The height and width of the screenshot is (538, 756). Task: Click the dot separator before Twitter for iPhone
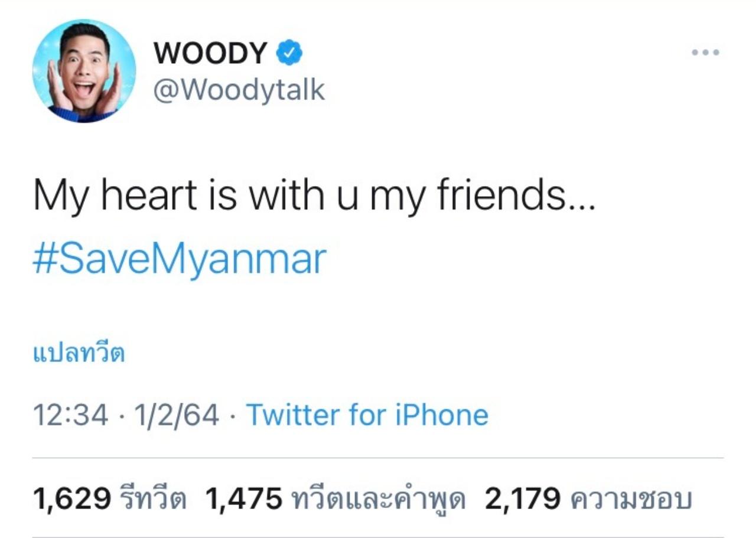click(232, 416)
